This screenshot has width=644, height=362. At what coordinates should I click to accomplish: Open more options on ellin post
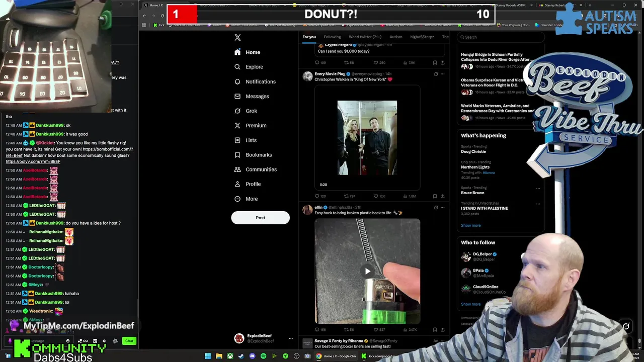click(x=442, y=207)
